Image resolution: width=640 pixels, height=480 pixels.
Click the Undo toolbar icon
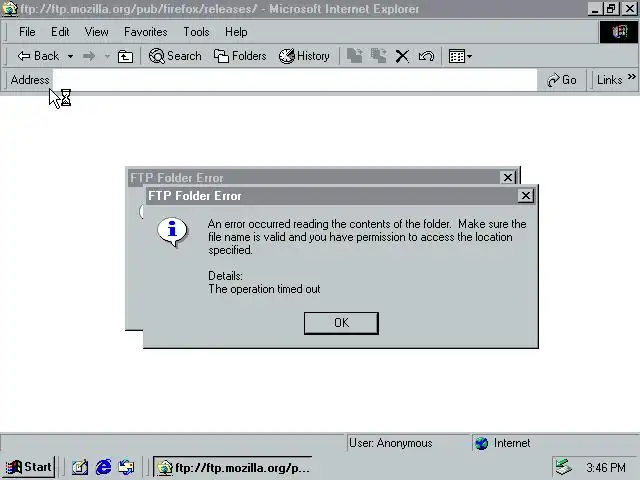coord(426,56)
